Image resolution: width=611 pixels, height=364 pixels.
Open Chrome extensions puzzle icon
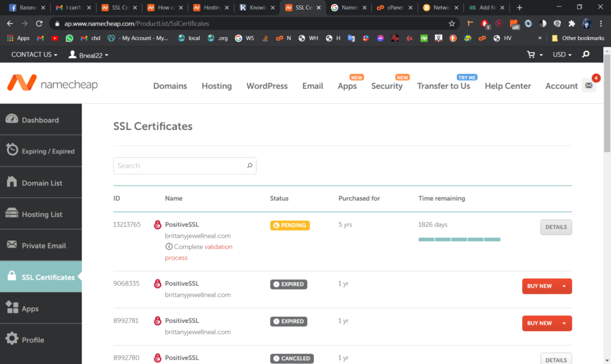click(x=572, y=24)
